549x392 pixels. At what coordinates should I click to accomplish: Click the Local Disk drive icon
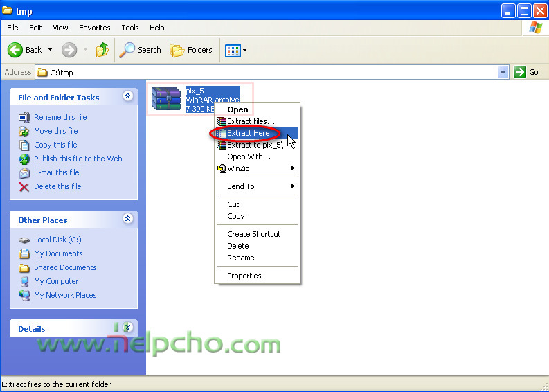(x=24, y=240)
